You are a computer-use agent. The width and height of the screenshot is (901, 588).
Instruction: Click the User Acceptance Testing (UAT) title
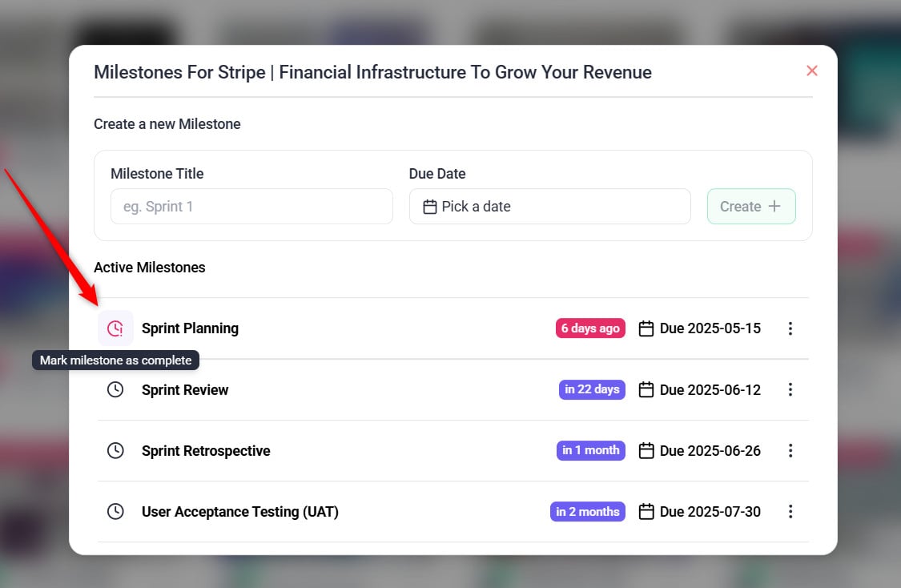(x=239, y=512)
